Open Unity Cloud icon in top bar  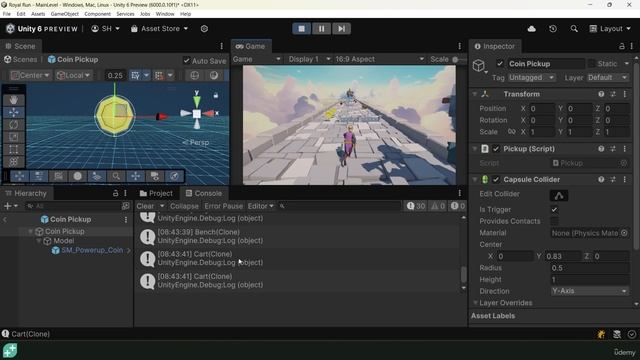[x=531, y=29]
